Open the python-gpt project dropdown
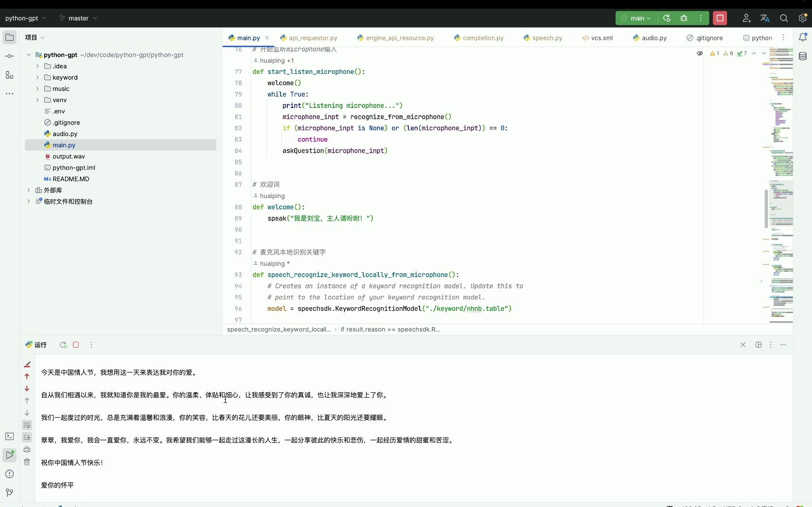The height and width of the screenshot is (507, 812). (26, 18)
